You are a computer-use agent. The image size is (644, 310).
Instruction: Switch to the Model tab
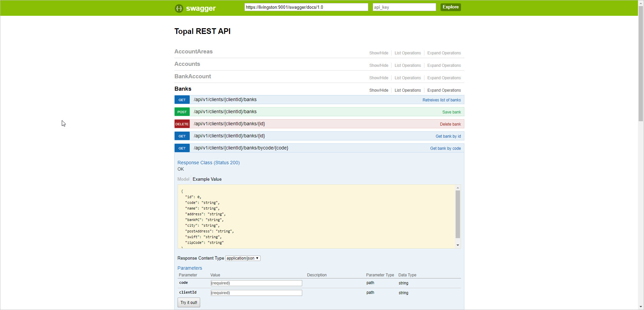click(183, 179)
